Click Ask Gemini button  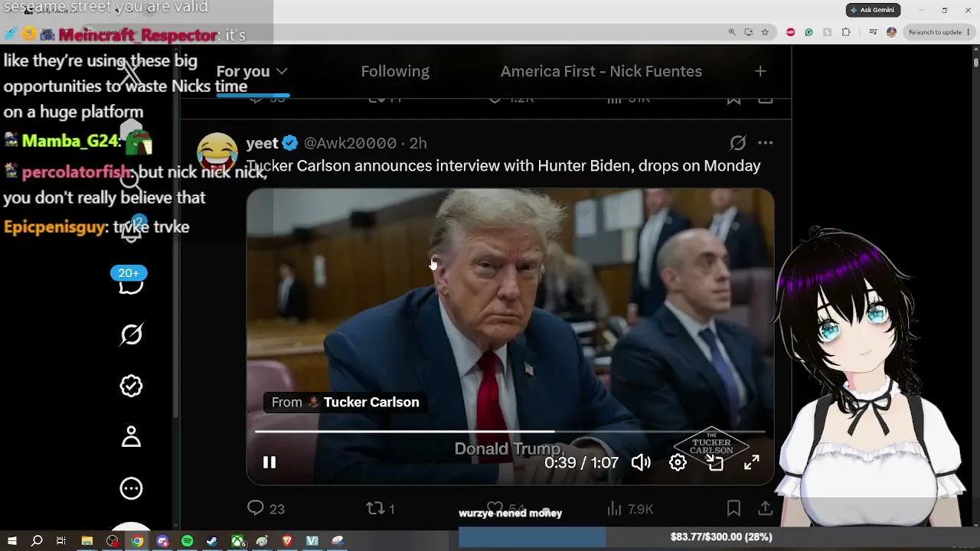[873, 10]
